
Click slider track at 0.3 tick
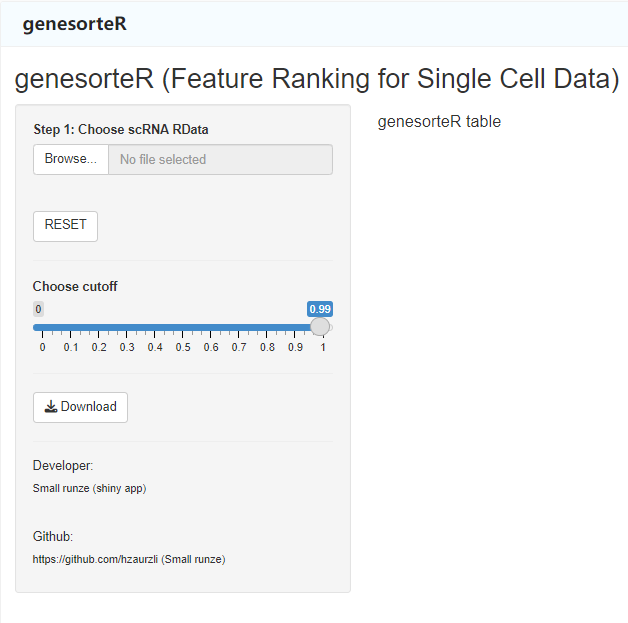127,328
